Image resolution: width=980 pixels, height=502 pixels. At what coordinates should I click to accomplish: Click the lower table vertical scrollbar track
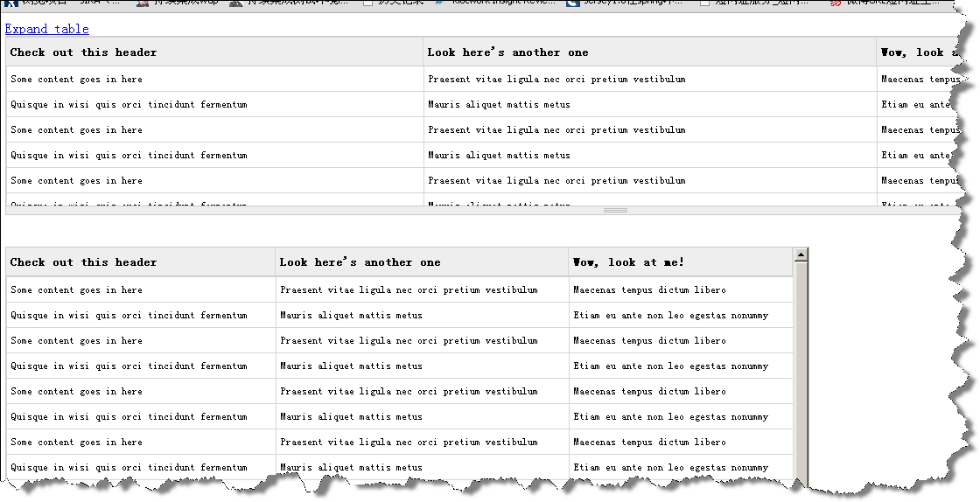(801, 374)
